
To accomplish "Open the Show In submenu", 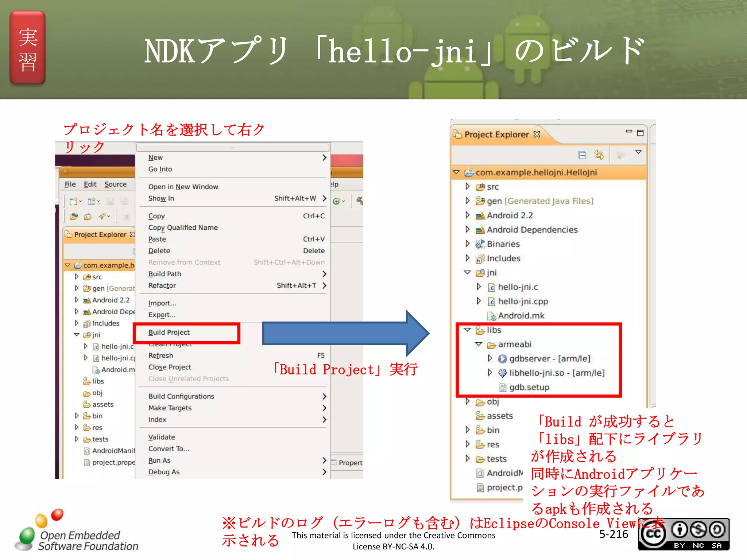I will click(233, 198).
